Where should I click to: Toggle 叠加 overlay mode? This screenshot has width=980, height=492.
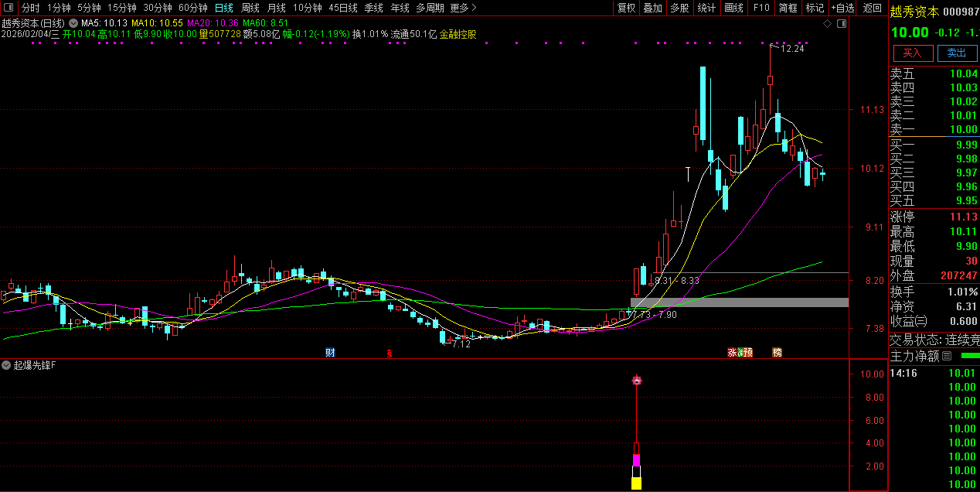tap(653, 8)
